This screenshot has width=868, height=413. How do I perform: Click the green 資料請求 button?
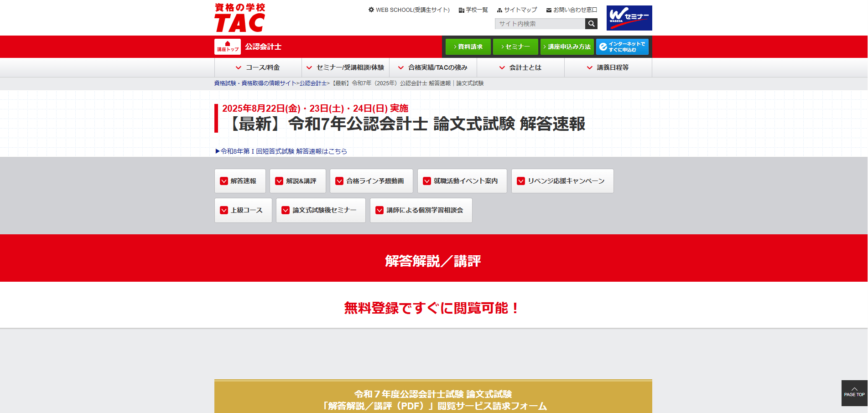(x=468, y=46)
